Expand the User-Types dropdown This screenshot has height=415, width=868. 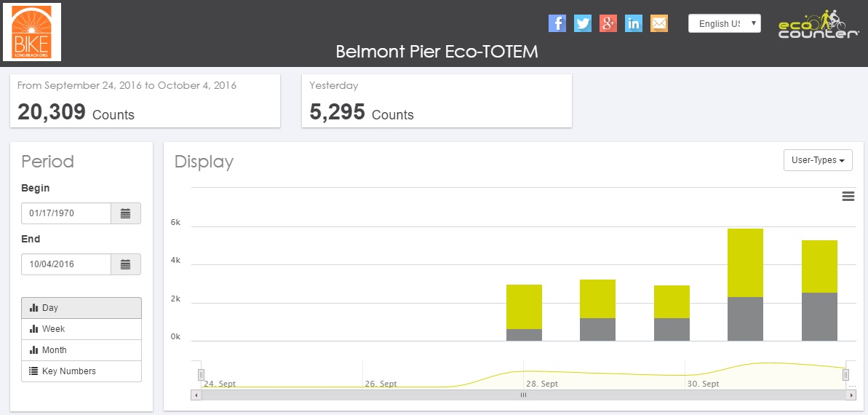[817, 160]
